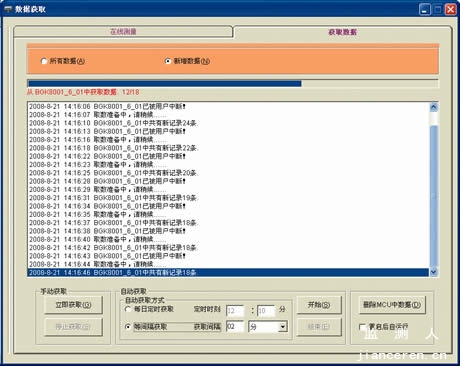Select log row 14:16:38 已被用户中断
Image resolution: width=460 pixels, height=366 pixels.
point(228,231)
